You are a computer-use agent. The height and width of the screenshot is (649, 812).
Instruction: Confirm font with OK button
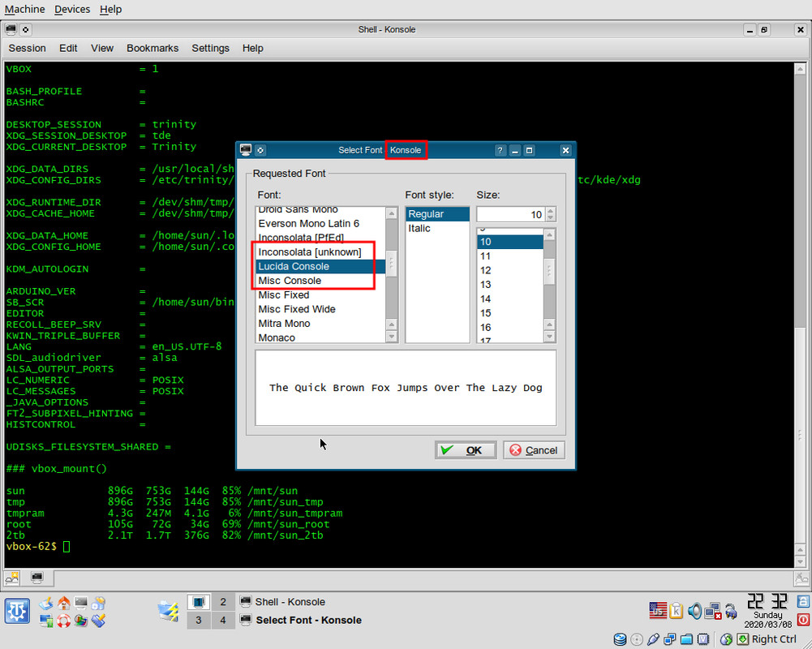click(x=466, y=450)
